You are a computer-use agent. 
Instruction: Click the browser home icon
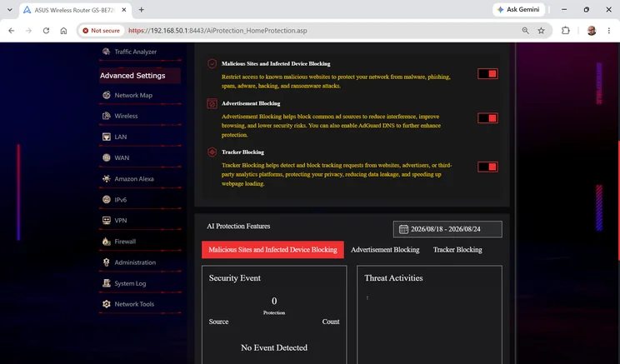pos(63,31)
